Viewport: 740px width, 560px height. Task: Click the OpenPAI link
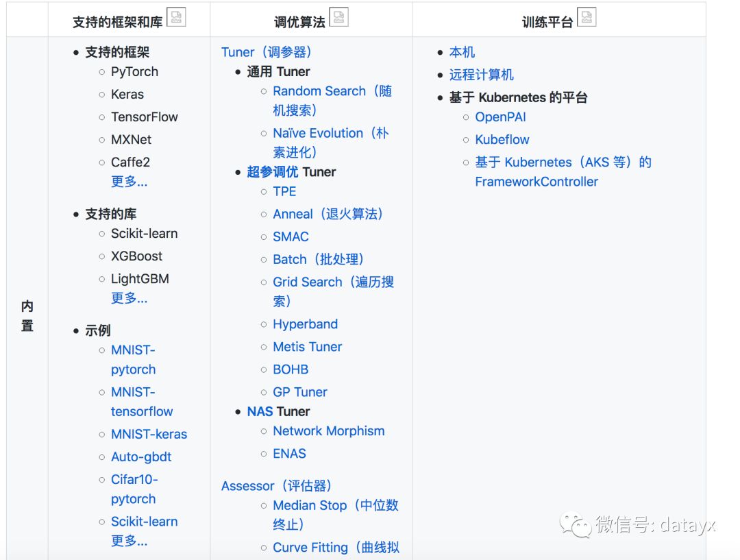pos(500,117)
